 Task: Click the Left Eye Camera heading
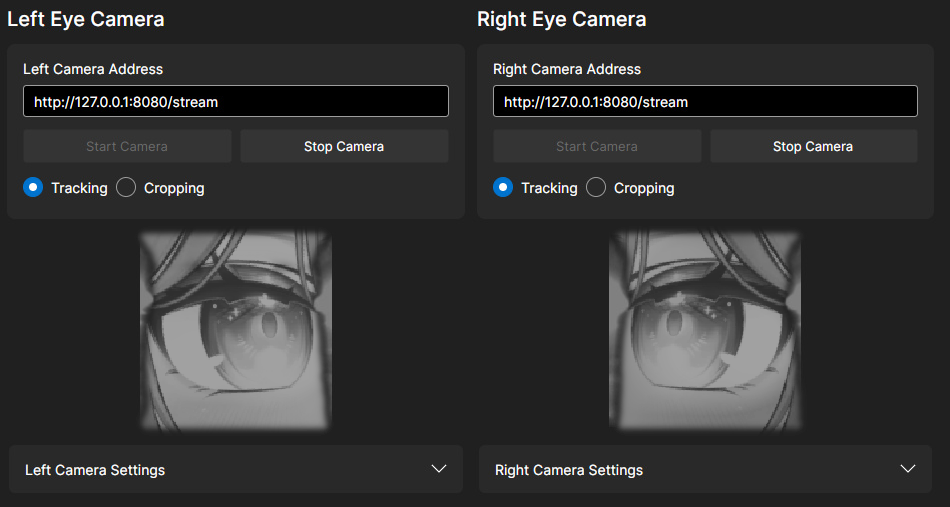pos(86,19)
